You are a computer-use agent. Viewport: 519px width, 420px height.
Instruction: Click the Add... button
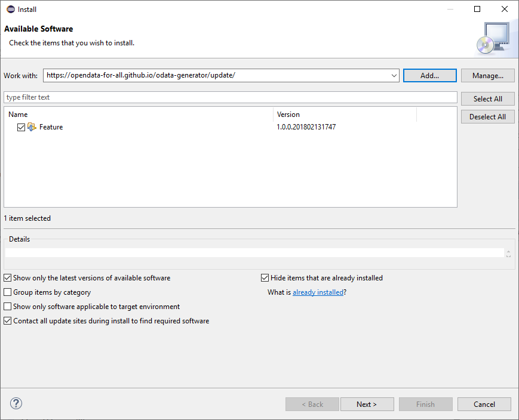coord(429,76)
